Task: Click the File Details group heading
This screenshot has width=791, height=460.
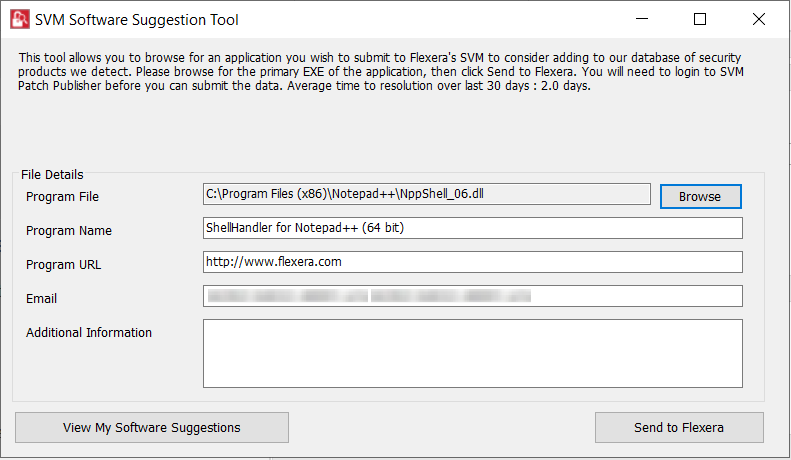Action: pos(51,175)
